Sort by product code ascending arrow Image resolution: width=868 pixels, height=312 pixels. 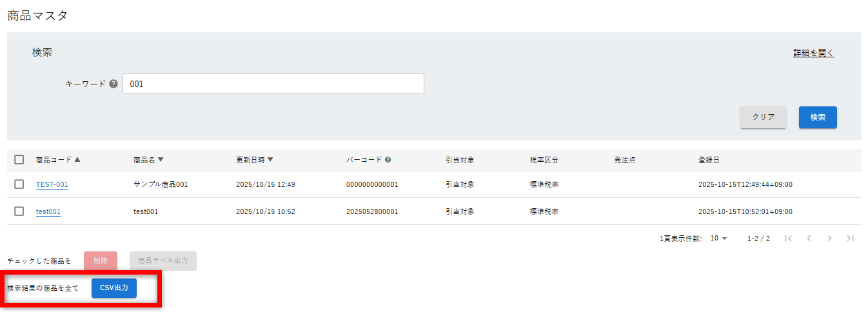[77, 160]
